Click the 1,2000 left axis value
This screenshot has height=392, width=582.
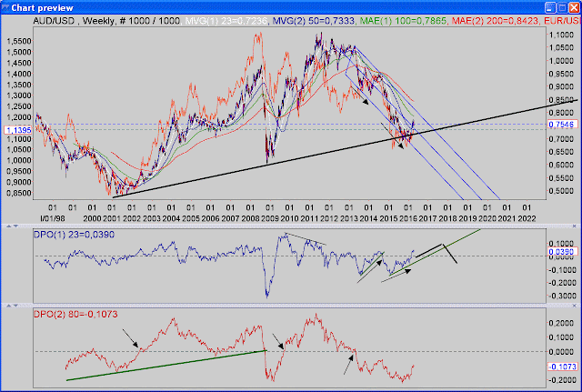click(19, 117)
